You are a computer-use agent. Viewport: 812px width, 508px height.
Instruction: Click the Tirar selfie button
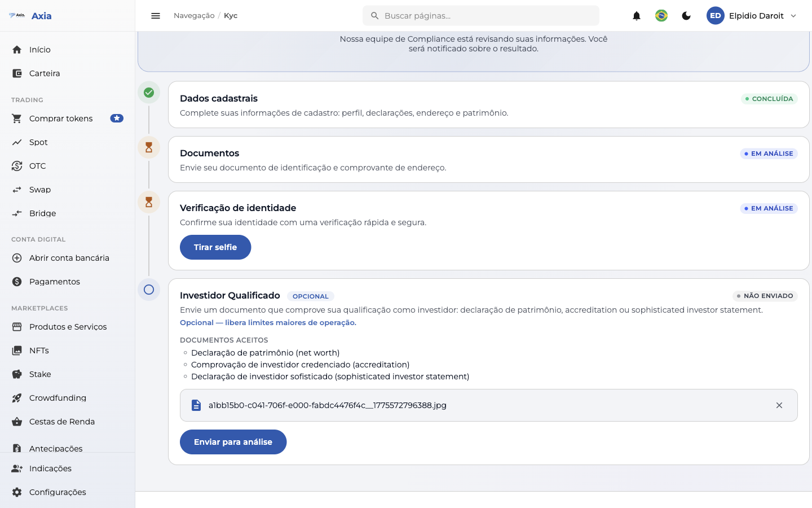215,247
